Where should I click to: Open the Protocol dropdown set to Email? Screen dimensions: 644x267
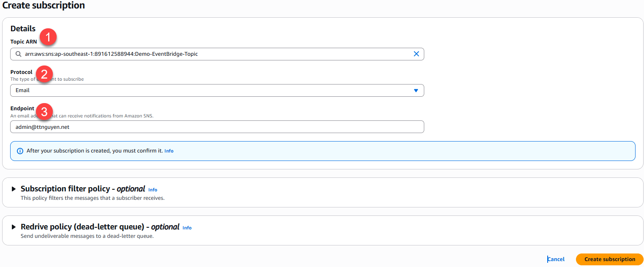[x=211, y=90]
